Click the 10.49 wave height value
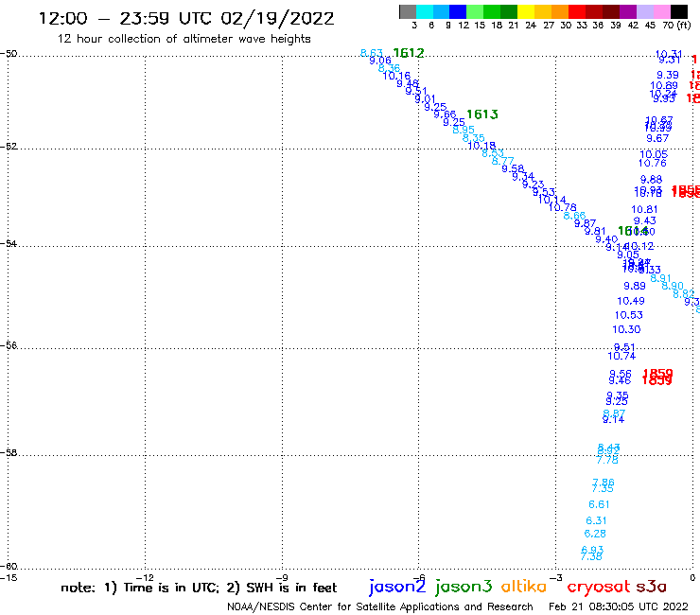700x615 pixels. click(631, 301)
